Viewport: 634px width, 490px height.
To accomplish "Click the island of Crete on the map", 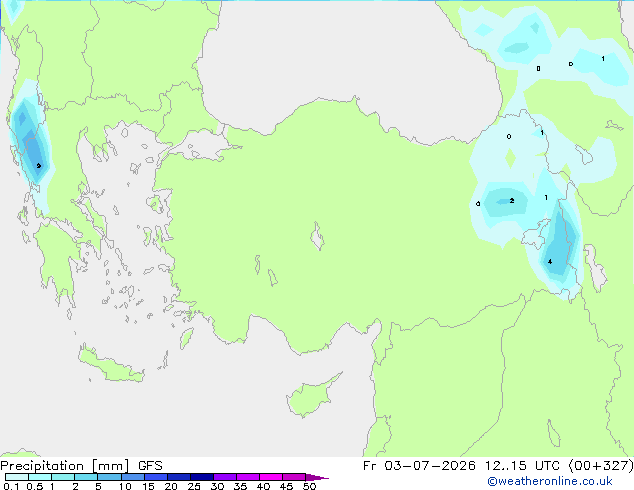I will (111, 366).
